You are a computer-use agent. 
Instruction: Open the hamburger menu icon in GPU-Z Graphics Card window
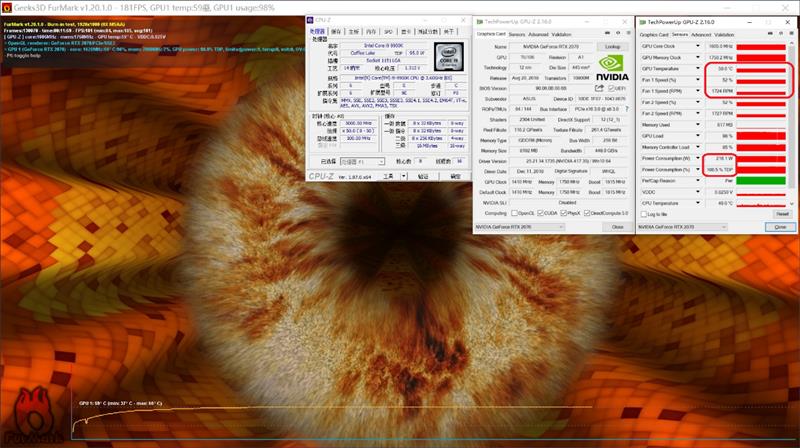tap(628, 33)
